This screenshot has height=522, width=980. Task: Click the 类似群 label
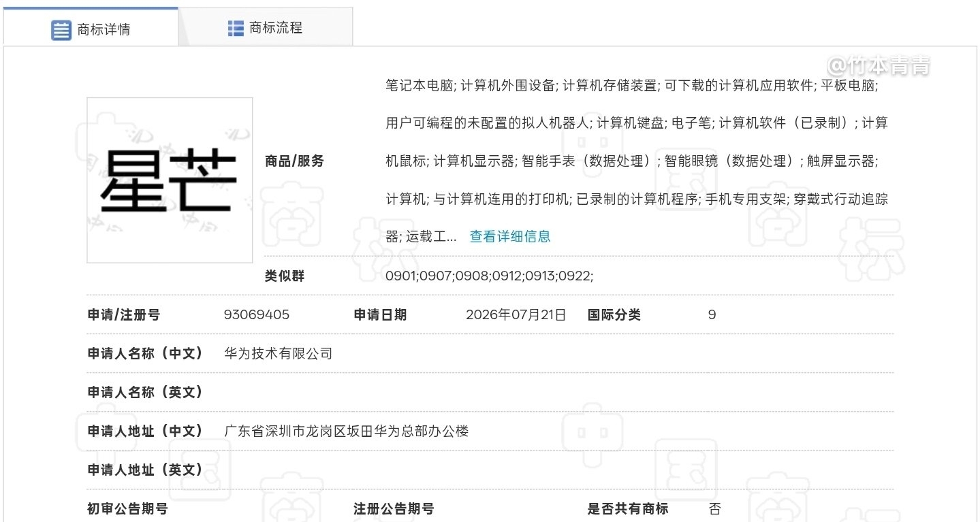click(x=285, y=276)
